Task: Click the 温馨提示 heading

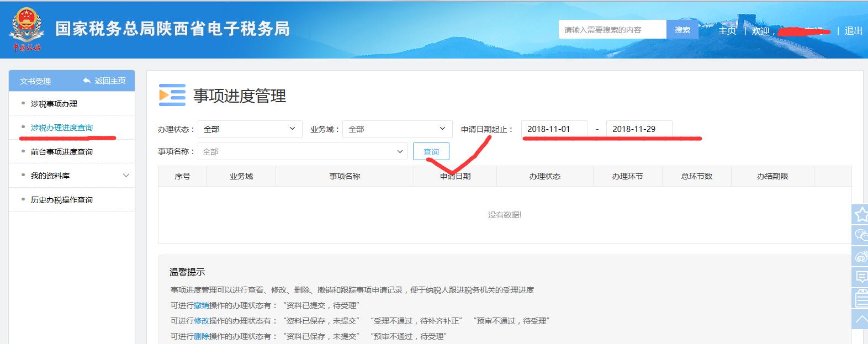Action: point(187,272)
